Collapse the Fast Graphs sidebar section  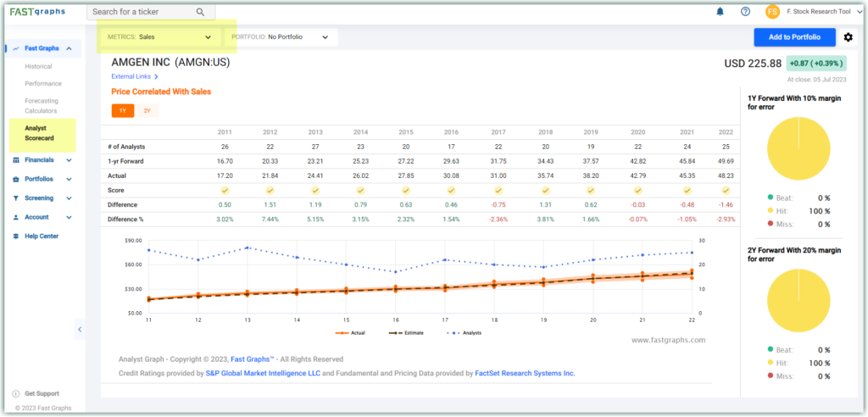pyautogui.click(x=70, y=48)
